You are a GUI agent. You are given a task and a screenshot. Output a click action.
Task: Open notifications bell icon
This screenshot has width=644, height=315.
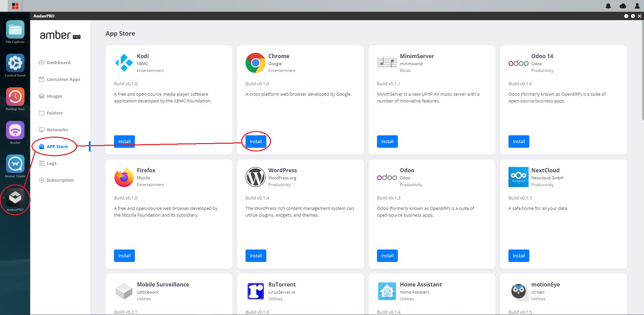pos(608,6)
